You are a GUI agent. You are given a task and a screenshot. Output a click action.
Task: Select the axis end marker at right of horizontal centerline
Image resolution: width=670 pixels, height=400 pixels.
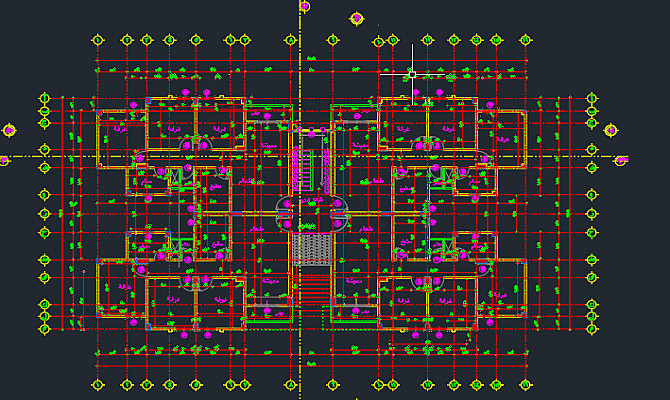tap(621, 161)
